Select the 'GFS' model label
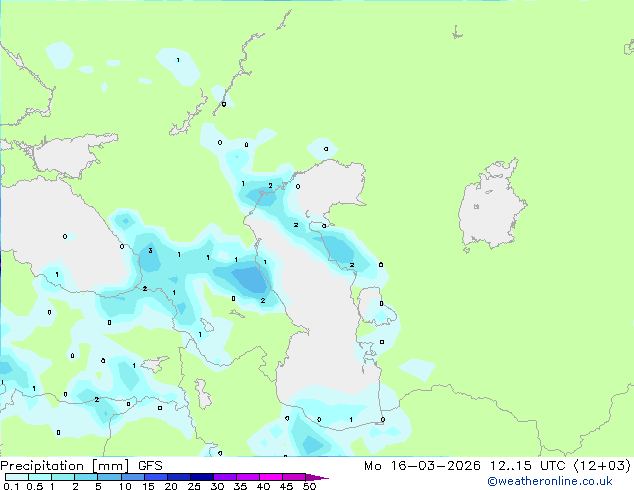This screenshot has width=634, height=490. pyautogui.click(x=150, y=466)
